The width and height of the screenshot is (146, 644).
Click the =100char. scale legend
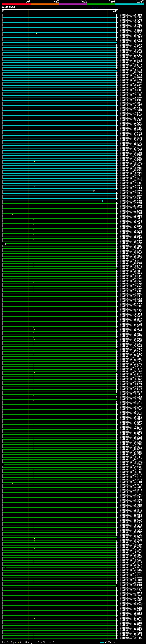coord(108,642)
